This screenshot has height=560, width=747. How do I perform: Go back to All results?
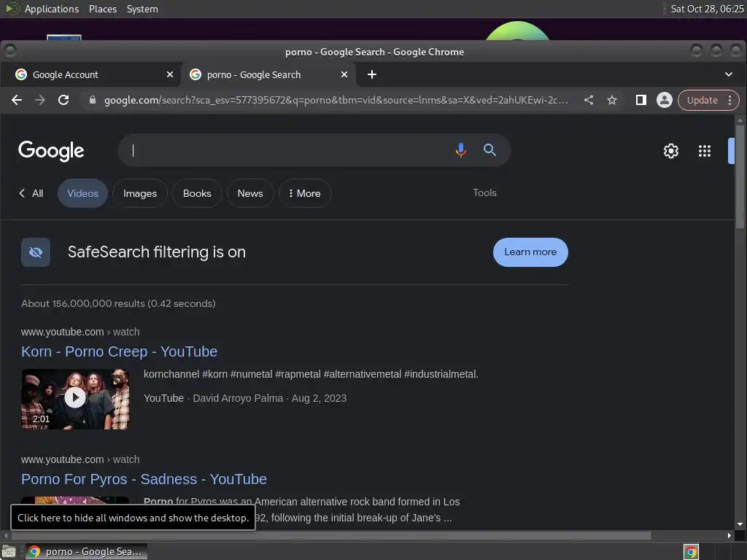[x=31, y=193]
